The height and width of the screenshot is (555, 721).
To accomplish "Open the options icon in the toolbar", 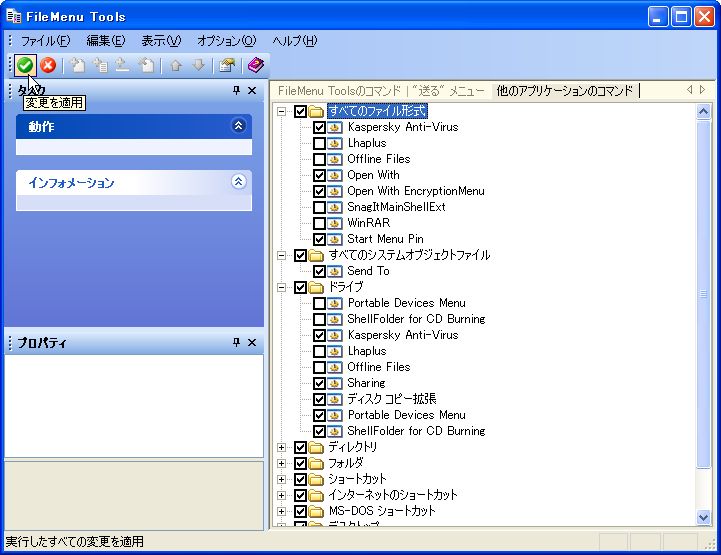I will point(227,65).
